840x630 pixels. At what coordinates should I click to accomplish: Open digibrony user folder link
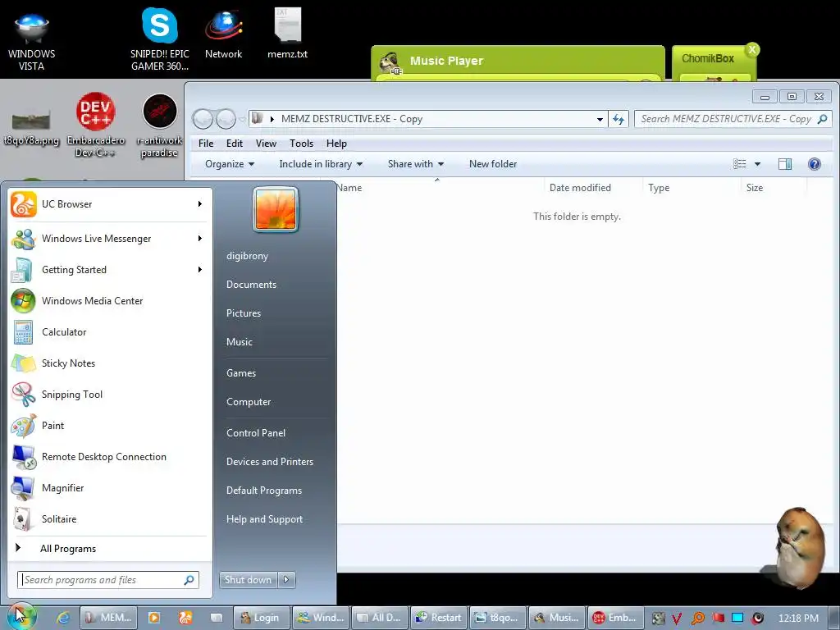click(247, 256)
